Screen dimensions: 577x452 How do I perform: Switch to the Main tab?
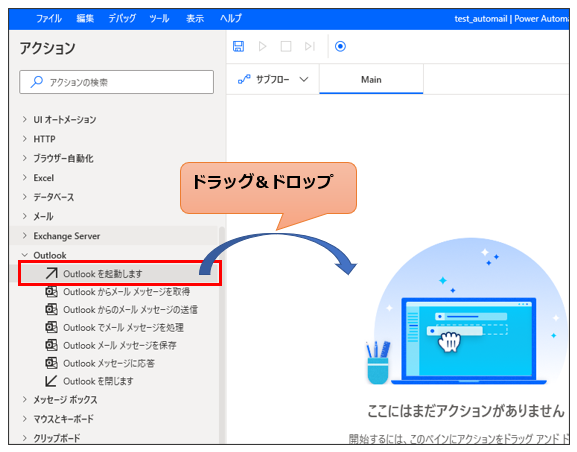tap(371, 80)
